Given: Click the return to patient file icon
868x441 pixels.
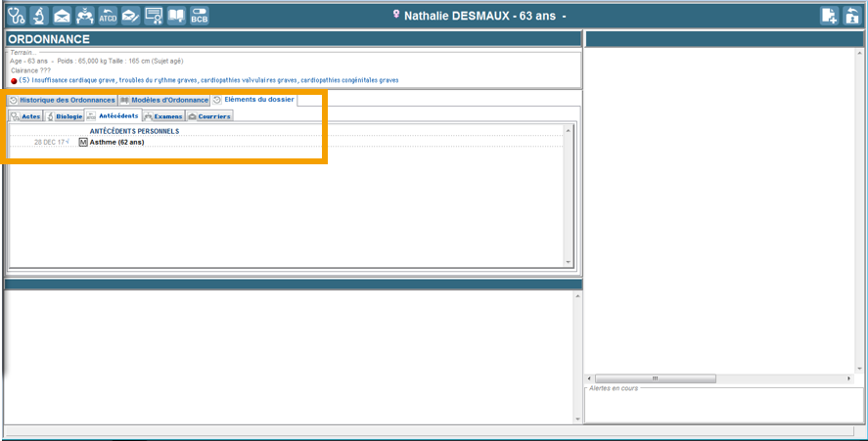Looking at the screenshot, I should coord(851,15).
